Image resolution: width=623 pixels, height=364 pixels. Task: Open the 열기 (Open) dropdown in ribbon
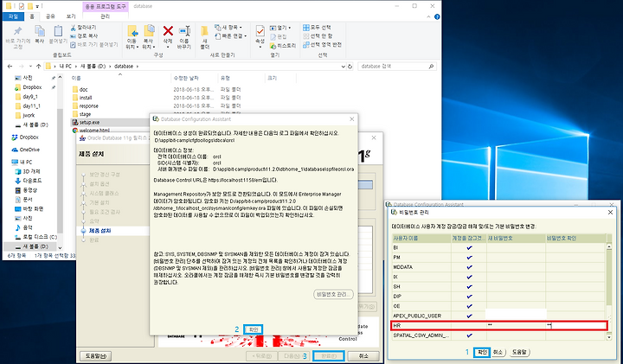click(280, 28)
